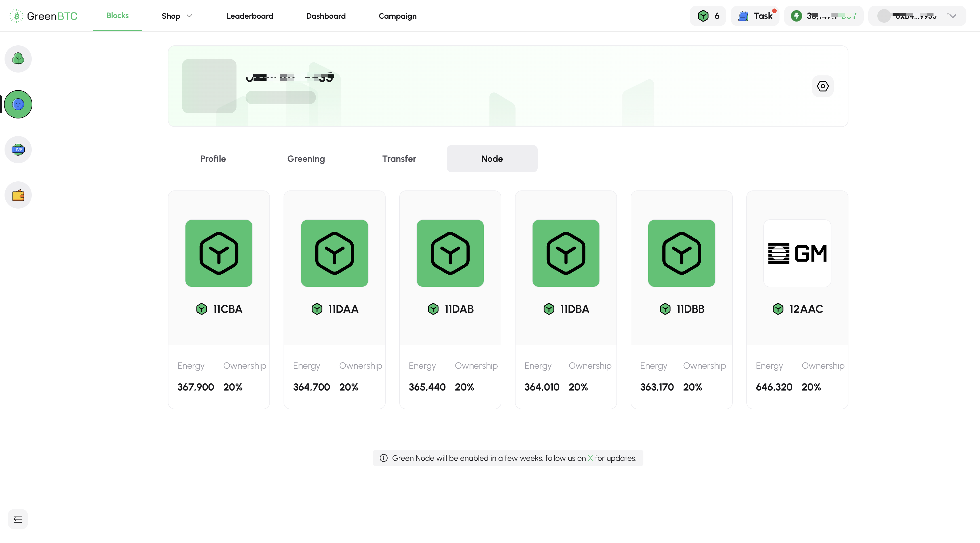The width and height of the screenshot is (980, 543).
Task: Open the Task notebook button
Action: (x=755, y=16)
